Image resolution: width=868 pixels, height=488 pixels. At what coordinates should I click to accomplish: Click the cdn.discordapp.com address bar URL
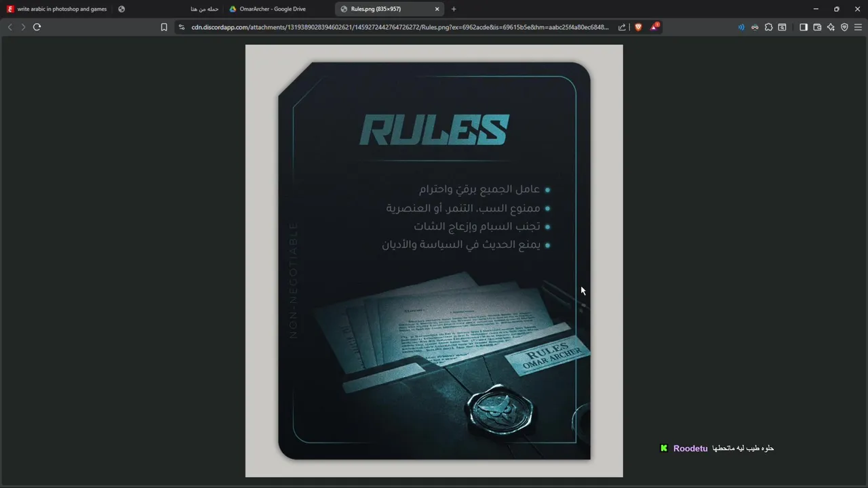point(400,27)
